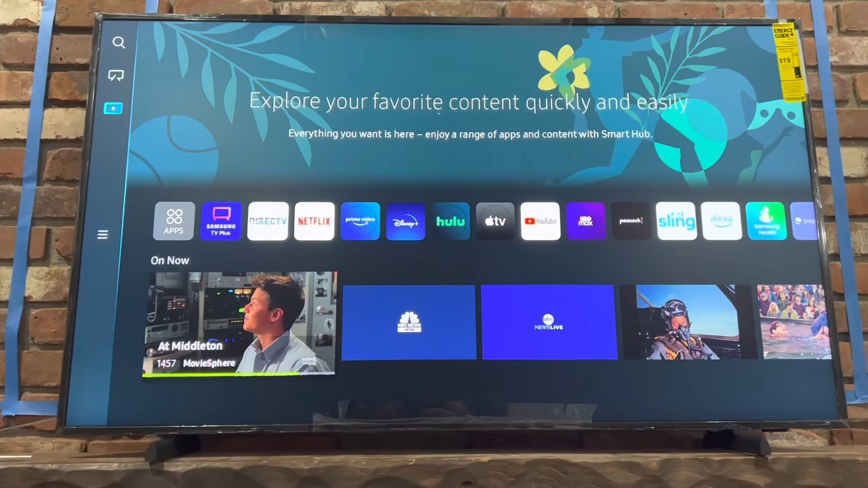Open the Apps grid

click(174, 221)
